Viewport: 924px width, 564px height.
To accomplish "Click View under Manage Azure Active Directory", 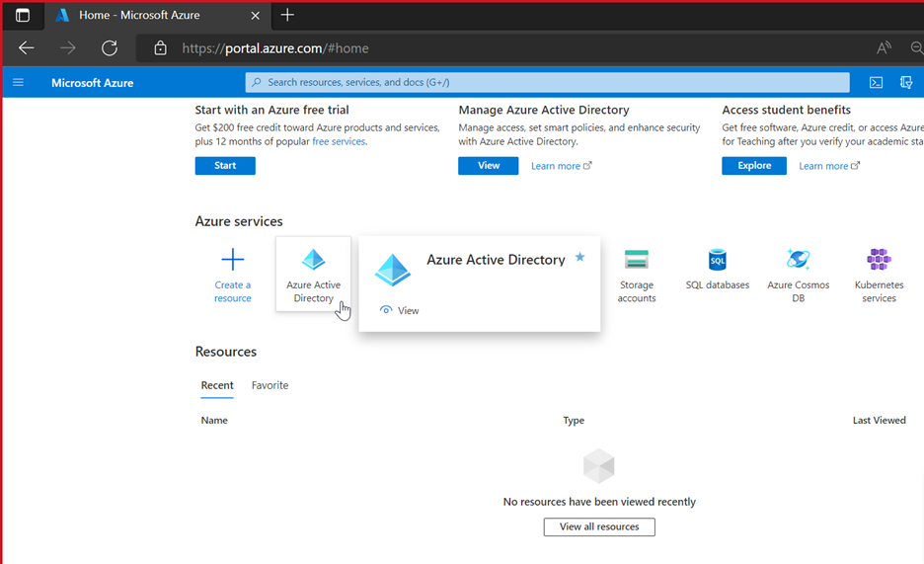I will click(489, 166).
